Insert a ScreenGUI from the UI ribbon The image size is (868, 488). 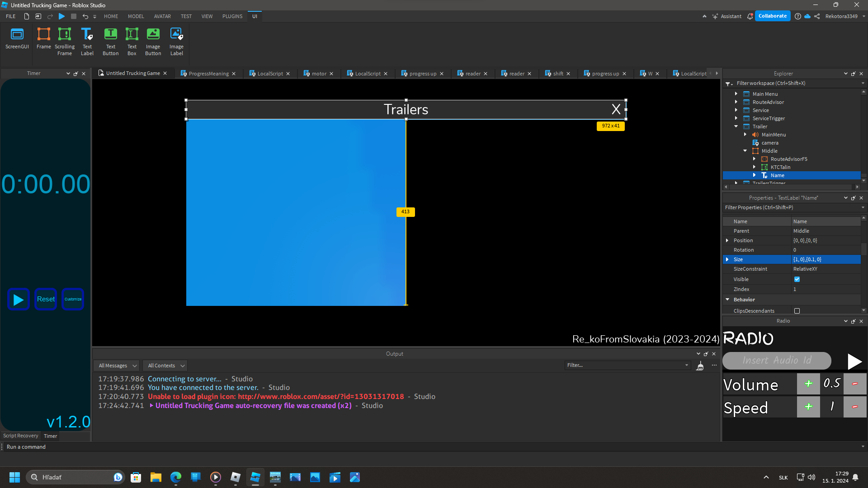(17, 41)
